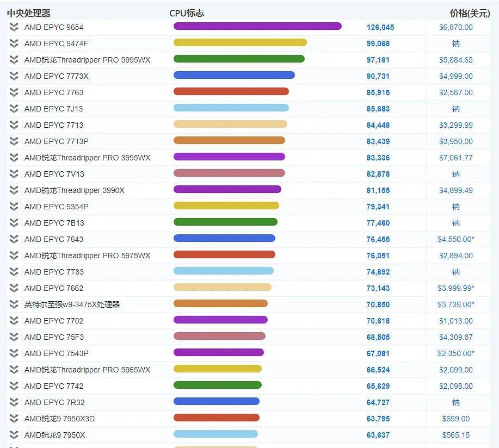Click the score 70,850
This screenshot has height=448, width=499.
coord(378,304)
